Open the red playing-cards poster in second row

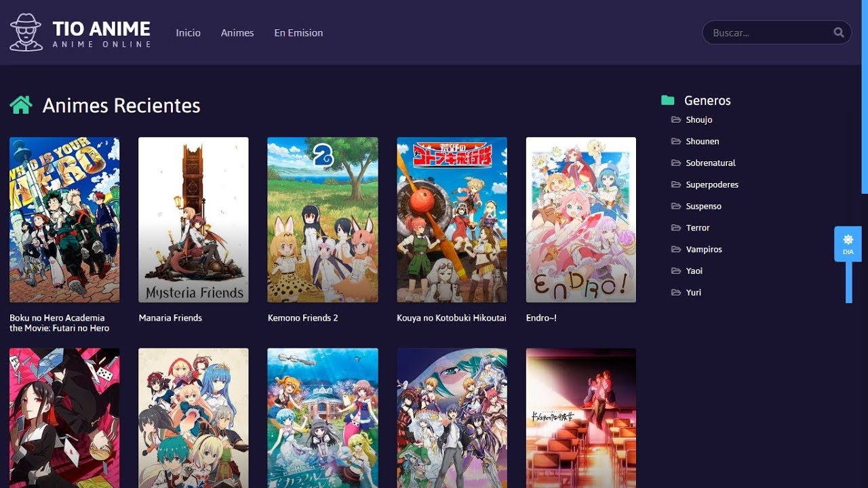coord(64,418)
